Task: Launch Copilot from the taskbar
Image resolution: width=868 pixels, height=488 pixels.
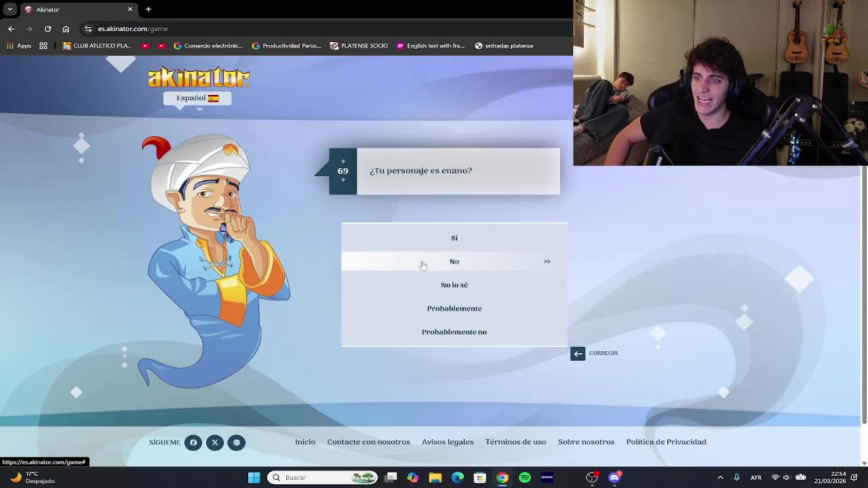Action: coord(413,478)
